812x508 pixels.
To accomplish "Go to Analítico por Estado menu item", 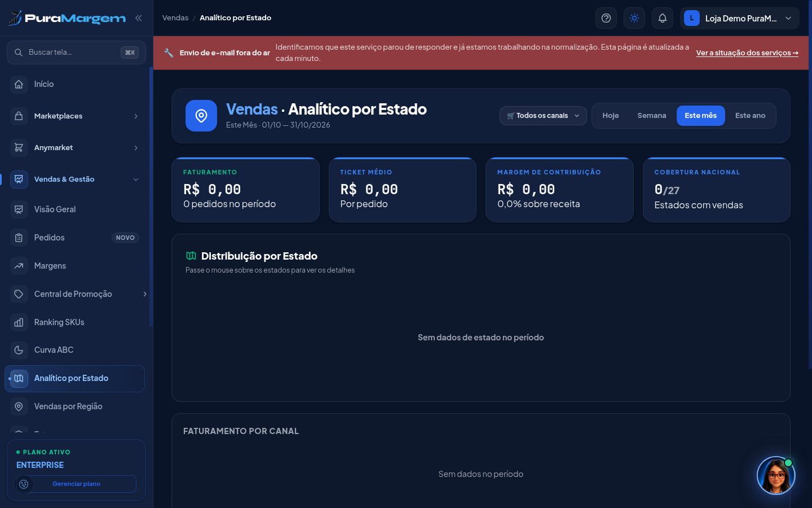I will tap(74, 379).
